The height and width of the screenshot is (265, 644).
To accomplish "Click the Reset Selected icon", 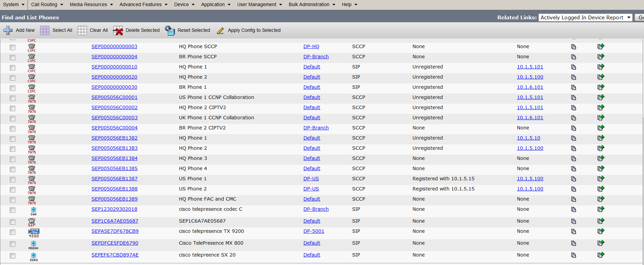I will (x=170, y=30).
